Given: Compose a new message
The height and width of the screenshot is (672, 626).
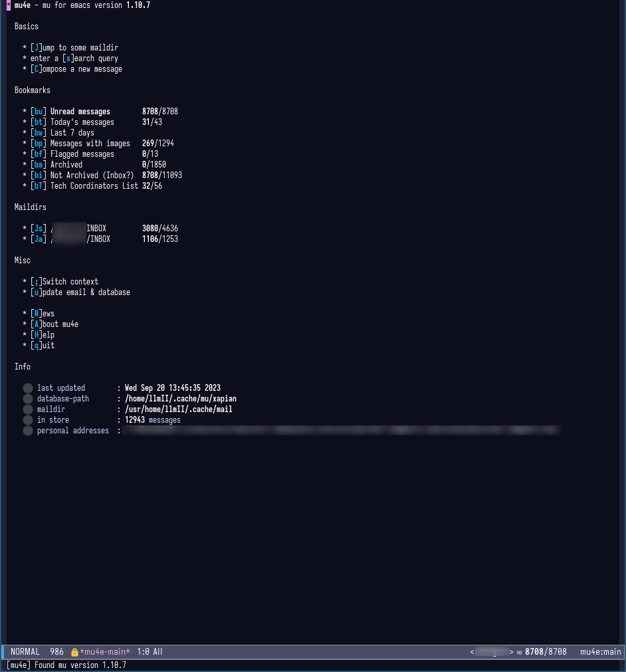Looking at the screenshot, I should (76, 68).
